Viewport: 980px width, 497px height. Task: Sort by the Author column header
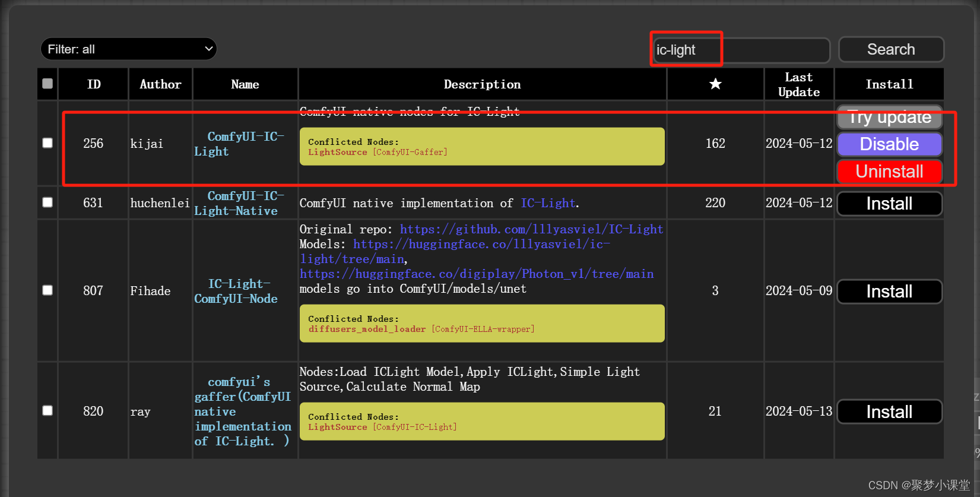tap(160, 84)
